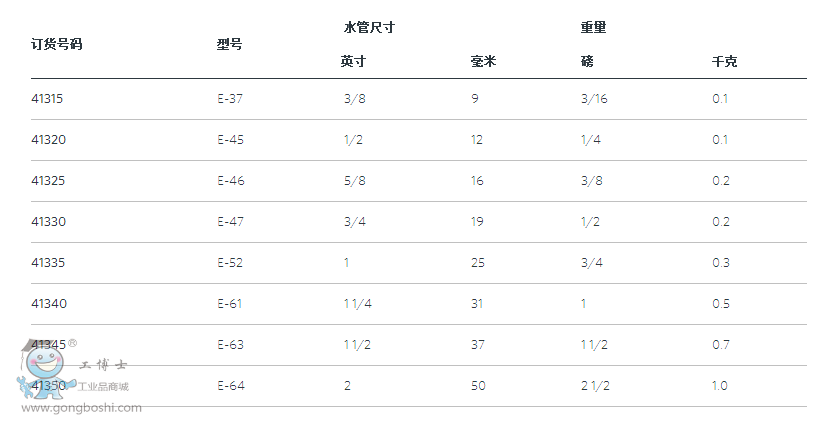Click the 重量 group header
The image size is (826, 427).
[593, 28]
